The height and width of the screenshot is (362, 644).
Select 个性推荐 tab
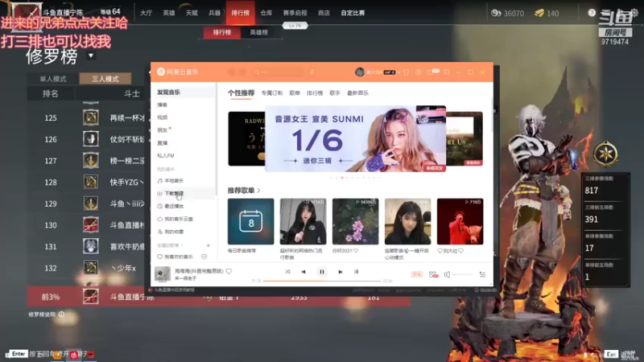tap(241, 93)
